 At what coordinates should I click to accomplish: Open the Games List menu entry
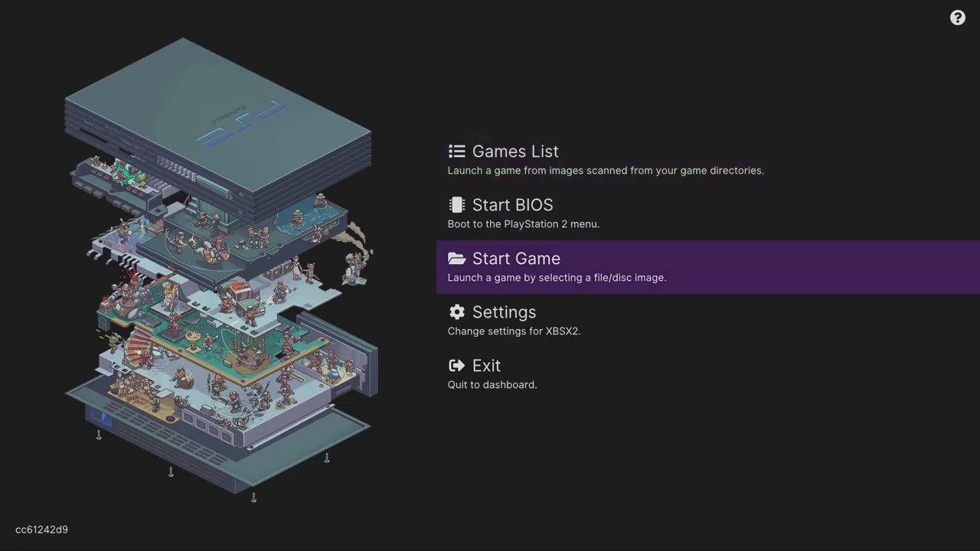coord(708,160)
